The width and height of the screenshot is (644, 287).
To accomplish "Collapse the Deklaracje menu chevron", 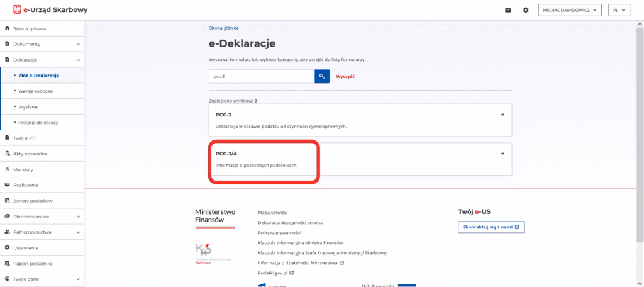I will [78, 60].
